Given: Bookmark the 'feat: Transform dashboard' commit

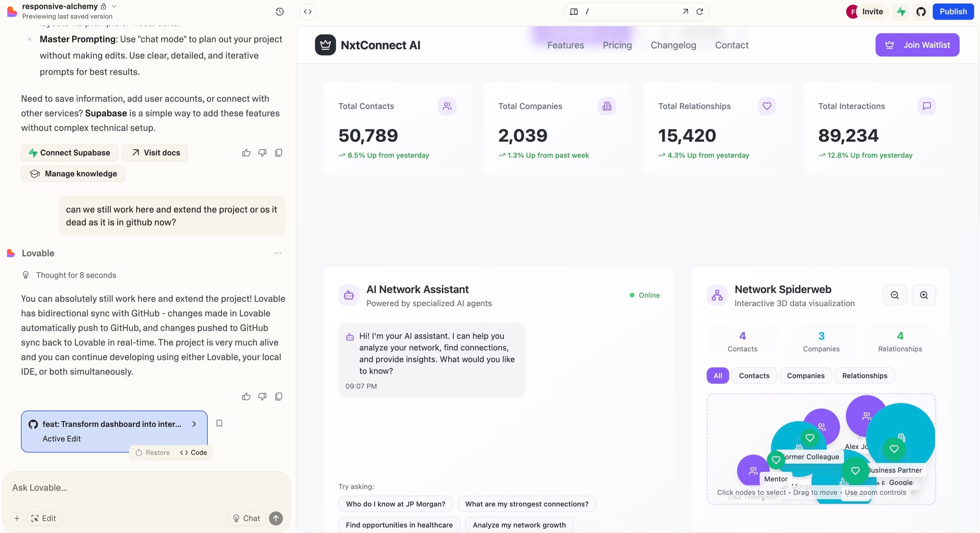Looking at the screenshot, I should [x=219, y=423].
